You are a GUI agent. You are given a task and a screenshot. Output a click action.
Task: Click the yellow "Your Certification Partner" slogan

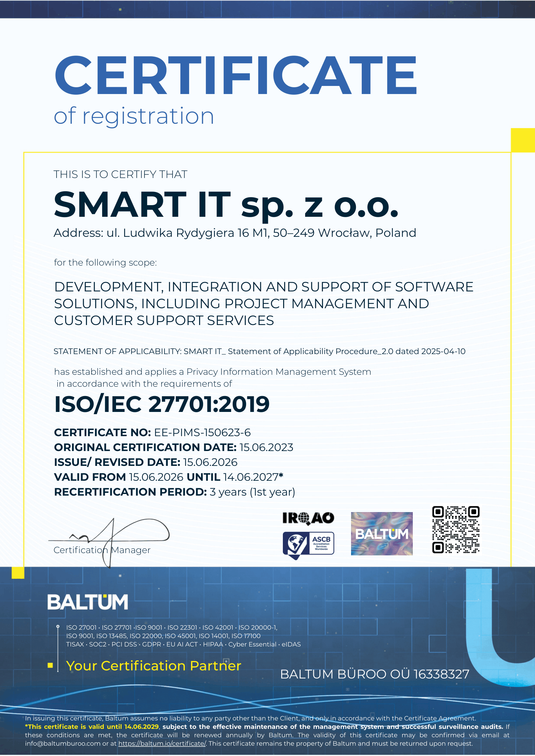(x=154, y=666)
